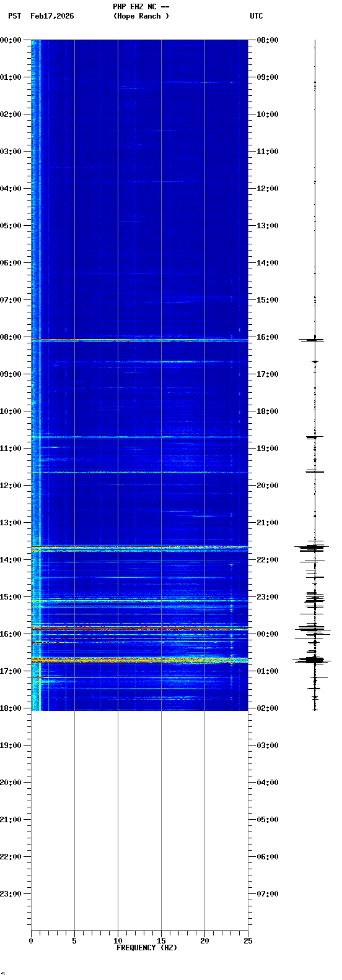The height and width of the screenshot is (980, 342).
Task: Click the '02:00' UTC time label
Action: 268,708
